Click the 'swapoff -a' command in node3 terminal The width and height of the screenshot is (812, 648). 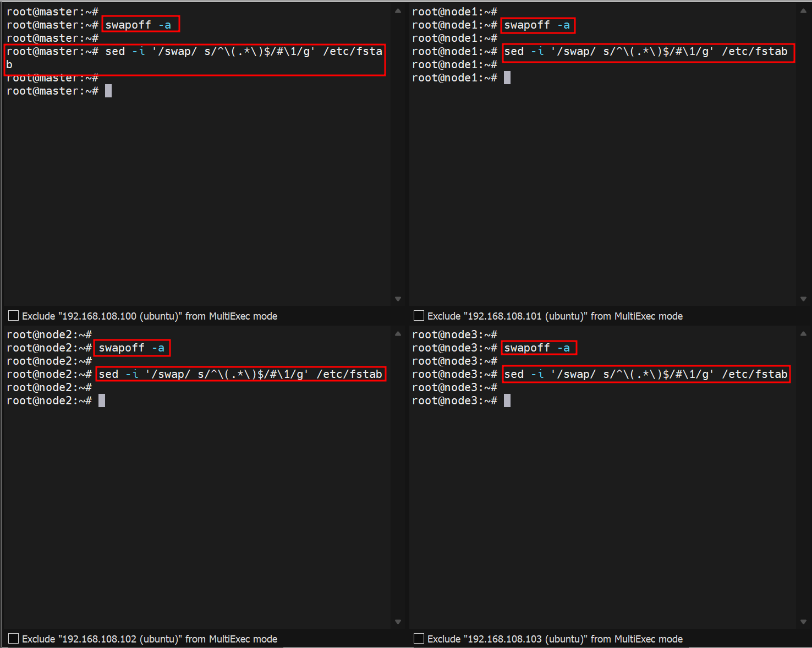537,348
